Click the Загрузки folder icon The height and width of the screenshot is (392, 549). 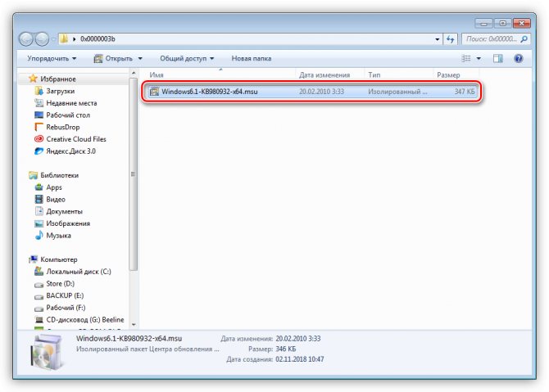39,91
